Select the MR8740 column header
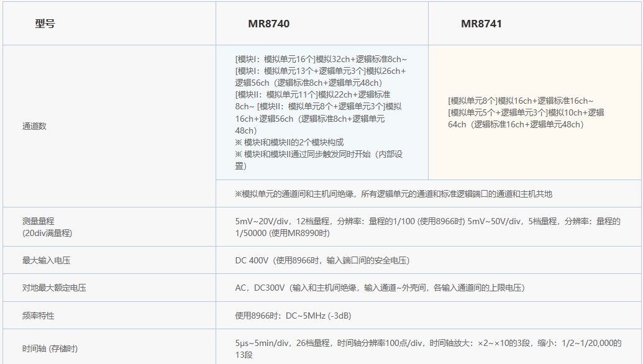The image size is (643, 364). tap(268, 24)
